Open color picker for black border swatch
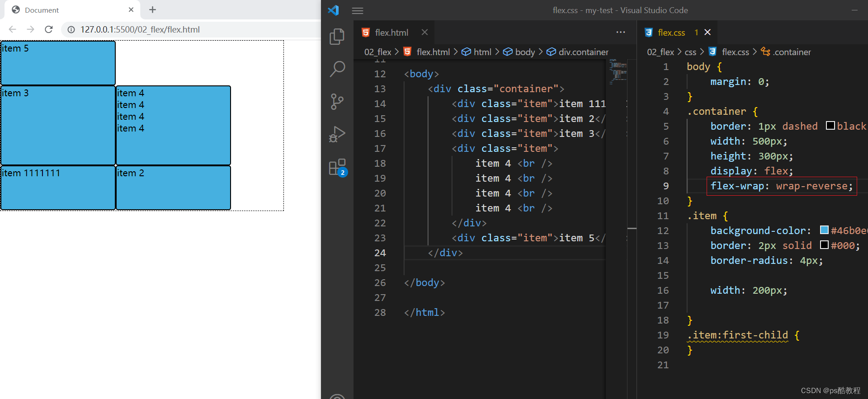This screenshot has width=868, height=399. 830,126
